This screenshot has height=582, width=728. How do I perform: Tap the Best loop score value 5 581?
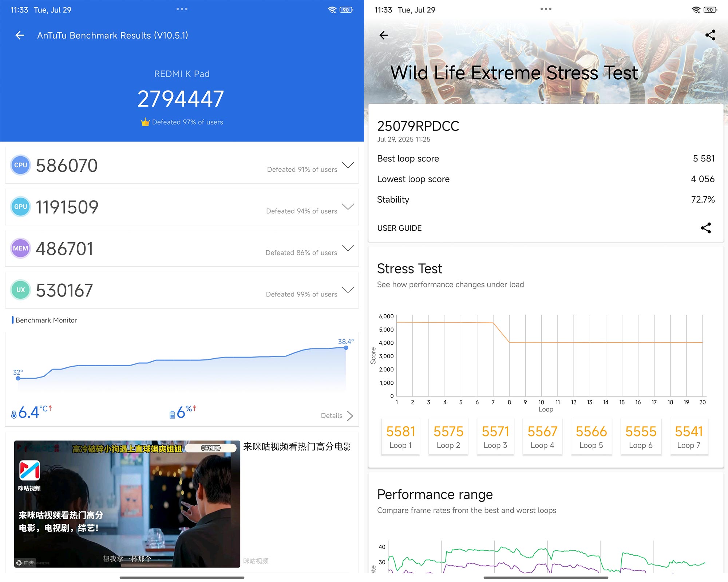704,159
